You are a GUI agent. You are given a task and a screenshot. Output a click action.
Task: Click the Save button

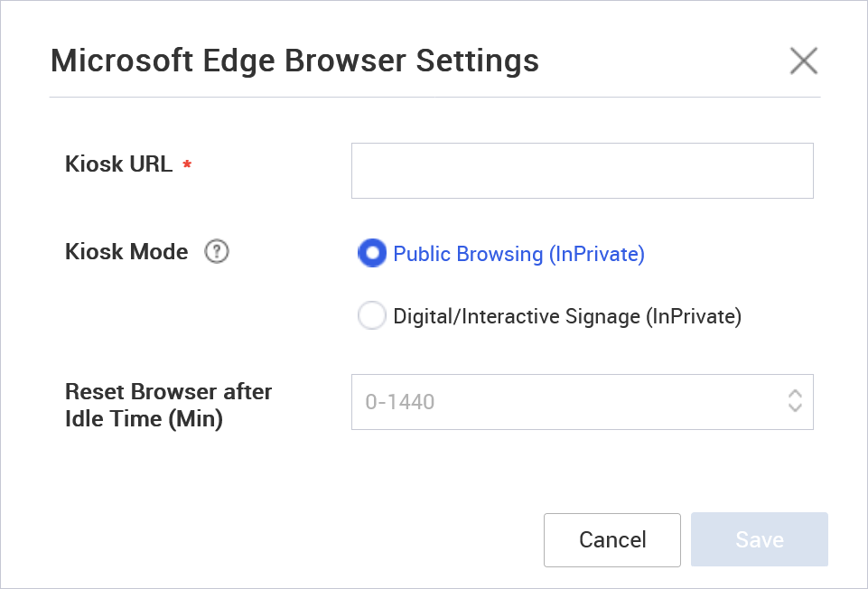(x=759, y=539)
